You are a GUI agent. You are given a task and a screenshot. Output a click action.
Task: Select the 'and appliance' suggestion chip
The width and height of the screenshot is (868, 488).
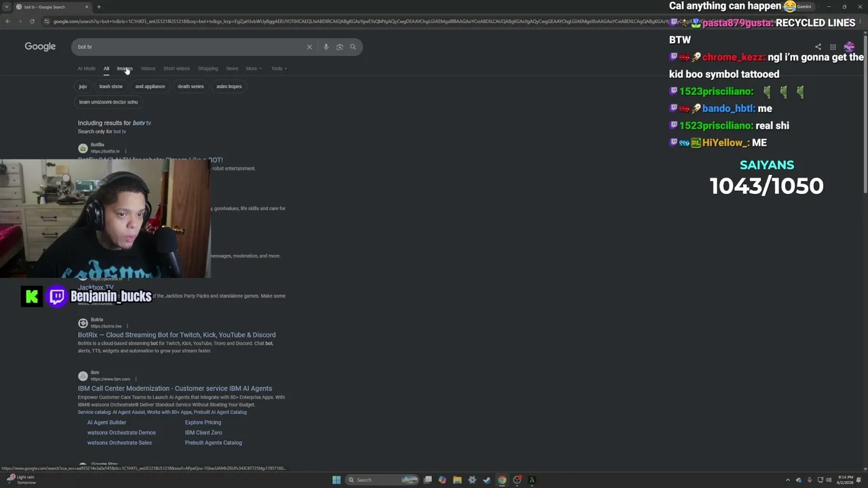coord(150,86)
